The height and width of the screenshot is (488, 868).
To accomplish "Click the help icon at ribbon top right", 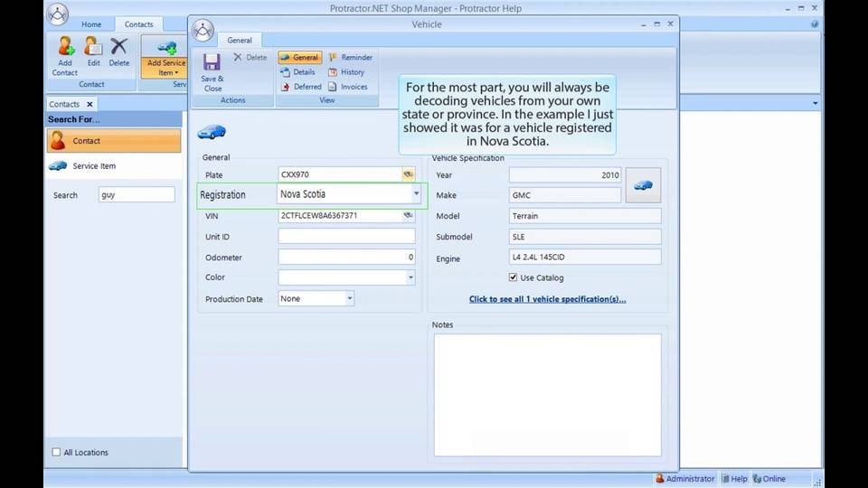I will [x=815, y=24].
